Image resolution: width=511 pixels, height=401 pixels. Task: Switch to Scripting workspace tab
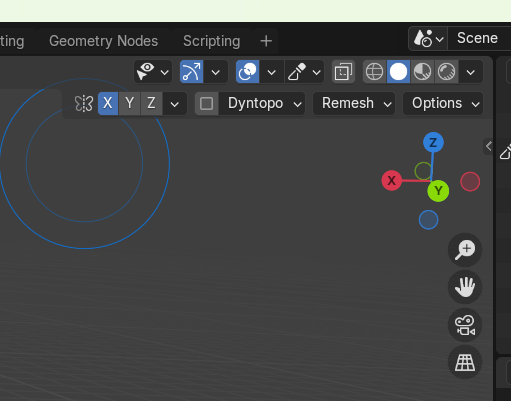(x=211, y=41)
